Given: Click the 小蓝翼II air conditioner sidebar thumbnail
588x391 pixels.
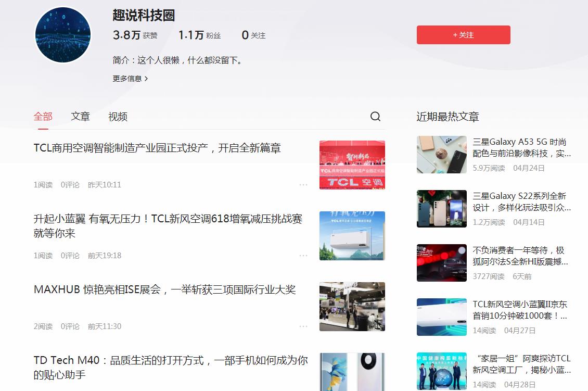Looking at the screenshot, I should 442,317.
